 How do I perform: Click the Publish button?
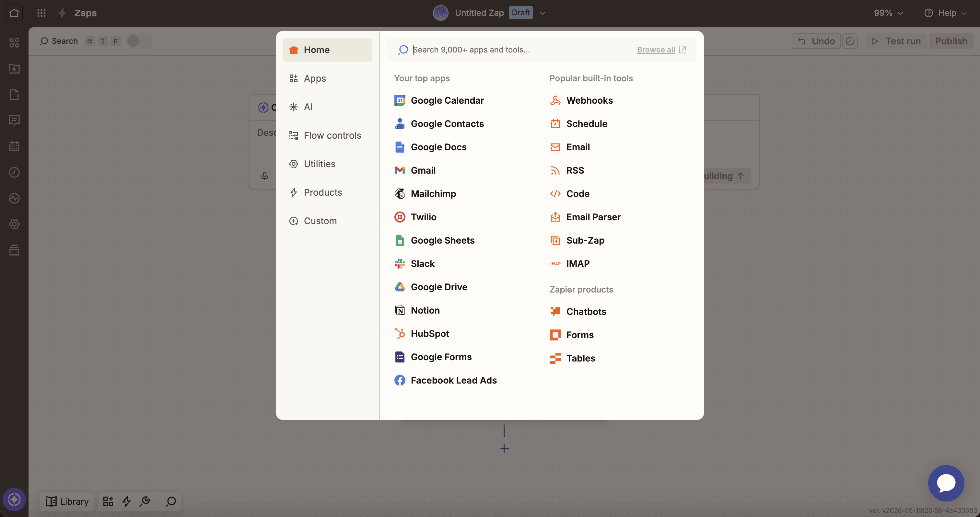click(x=951, y=41)
